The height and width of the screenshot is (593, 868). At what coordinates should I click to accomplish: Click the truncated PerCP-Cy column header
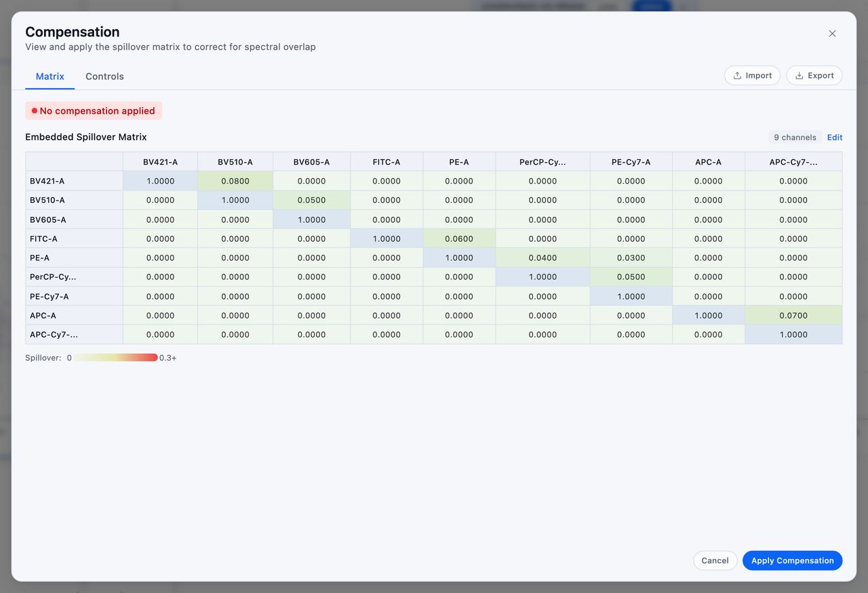[542, 162]
